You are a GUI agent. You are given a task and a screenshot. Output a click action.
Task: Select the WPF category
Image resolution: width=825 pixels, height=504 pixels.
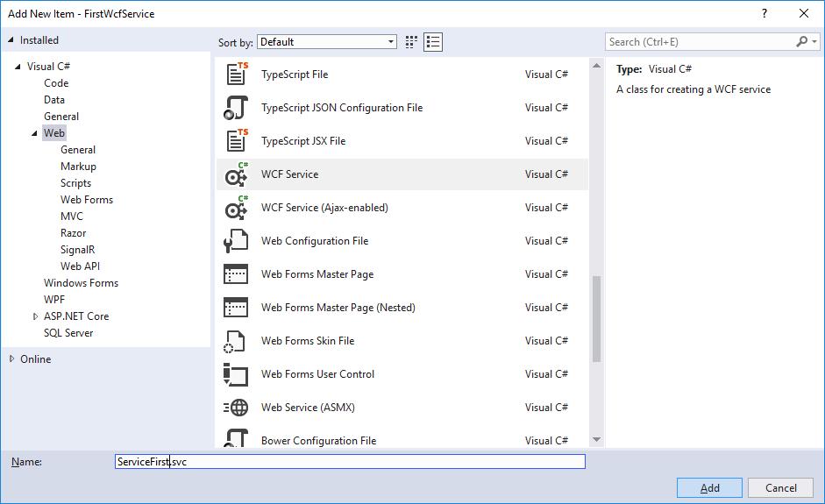[54, 300]
